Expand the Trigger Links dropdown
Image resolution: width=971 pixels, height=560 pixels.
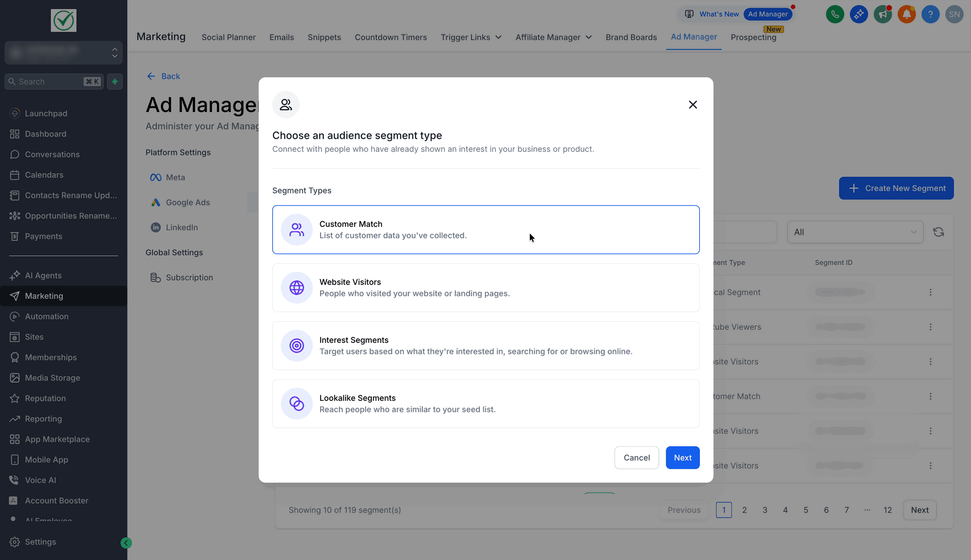click(471, 38)
